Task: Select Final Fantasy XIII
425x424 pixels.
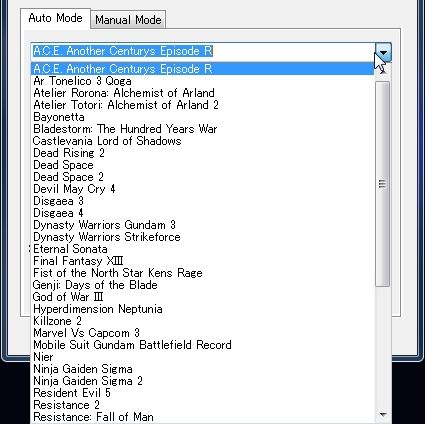Action: 203,261
